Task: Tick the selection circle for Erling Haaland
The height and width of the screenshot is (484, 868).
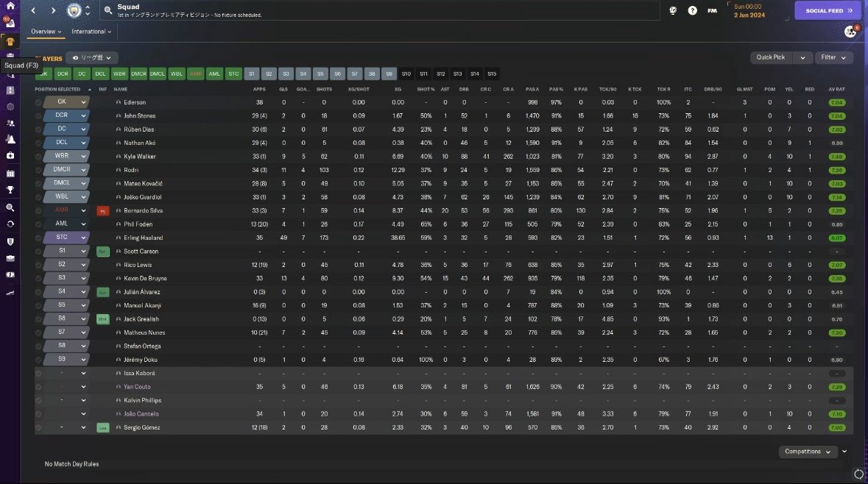Action: pos(38,238)
